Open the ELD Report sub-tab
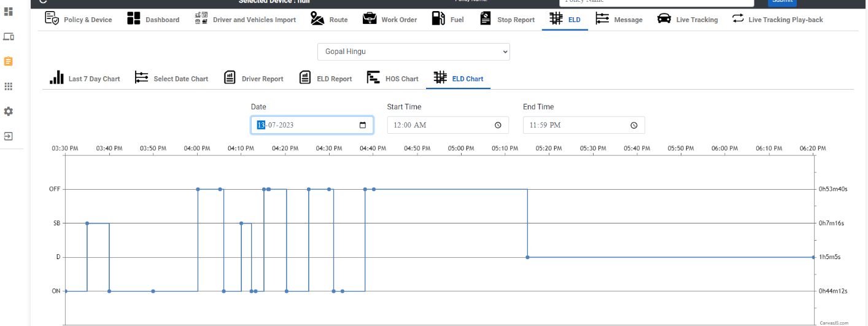 pyautogui.click(x=325, y=78)
